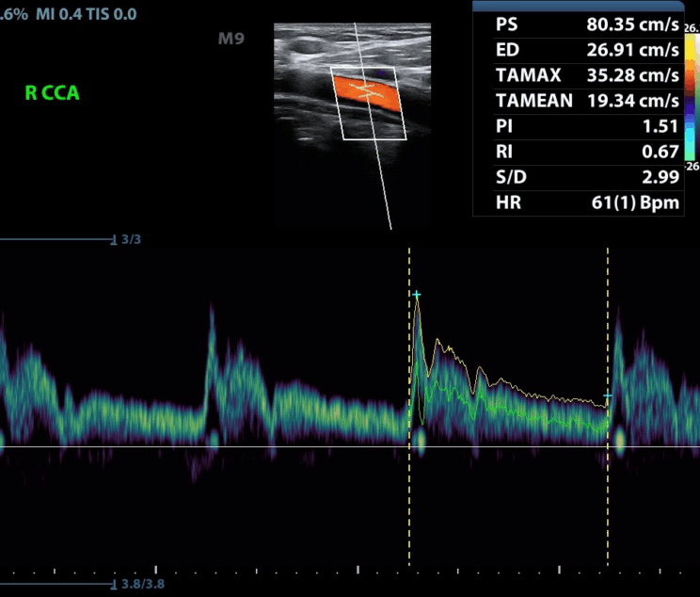Click the PI 1.51 value row
Viewport: 700px width, 597px height.
578,126
